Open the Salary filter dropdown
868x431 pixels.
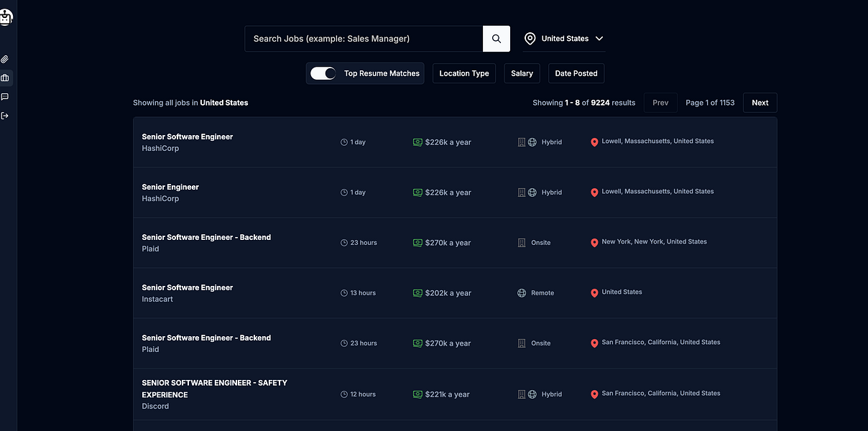pos(522,73)
